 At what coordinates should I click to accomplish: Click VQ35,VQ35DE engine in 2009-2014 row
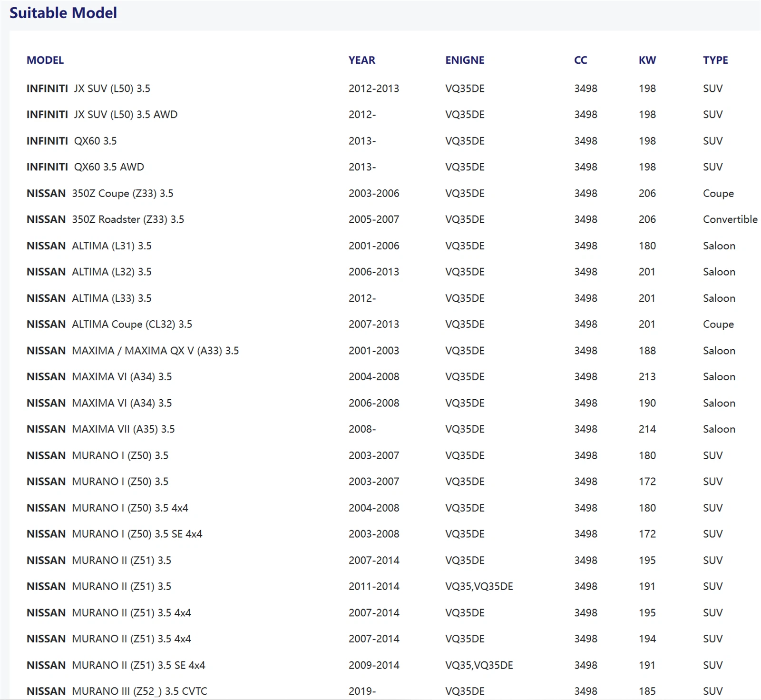(479, 665)
